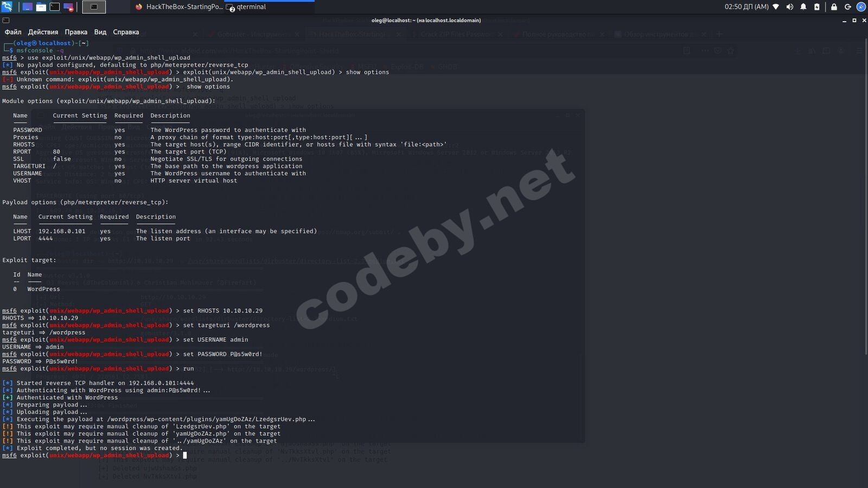The width and height of the screenshot is (868, 488).
Task: Open the Wi-Fi network indicator
Action: [x=776, y=7]
